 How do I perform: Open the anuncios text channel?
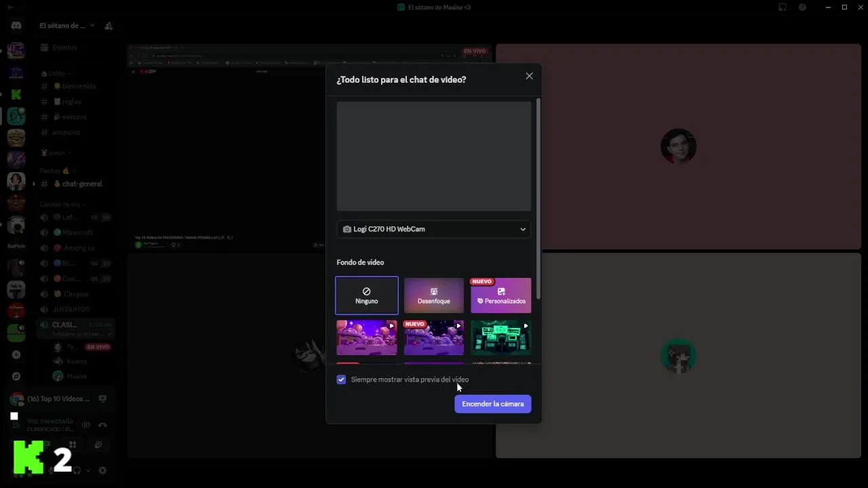coord(76,132)
